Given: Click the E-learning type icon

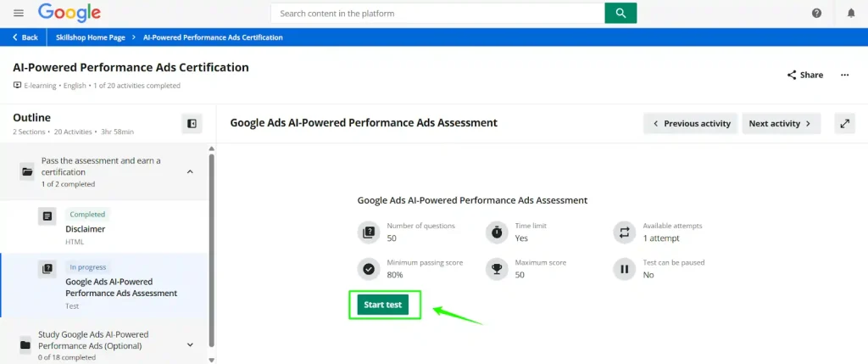Looking at the screenshot, I should 17,86.
